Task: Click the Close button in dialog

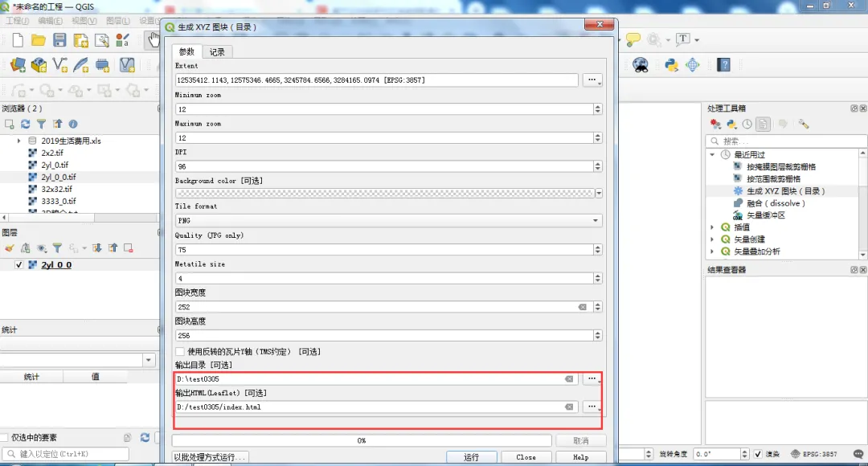Action: coord(526,457)
